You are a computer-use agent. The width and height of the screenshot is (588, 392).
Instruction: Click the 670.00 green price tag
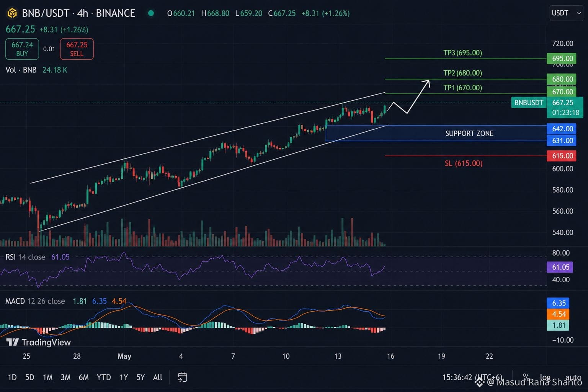562,91
